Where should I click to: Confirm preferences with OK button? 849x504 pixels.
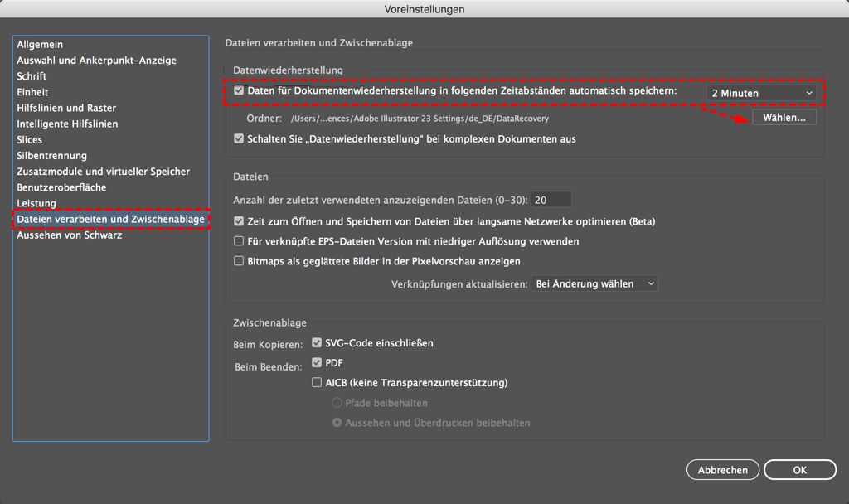click(x=800, y=470)
